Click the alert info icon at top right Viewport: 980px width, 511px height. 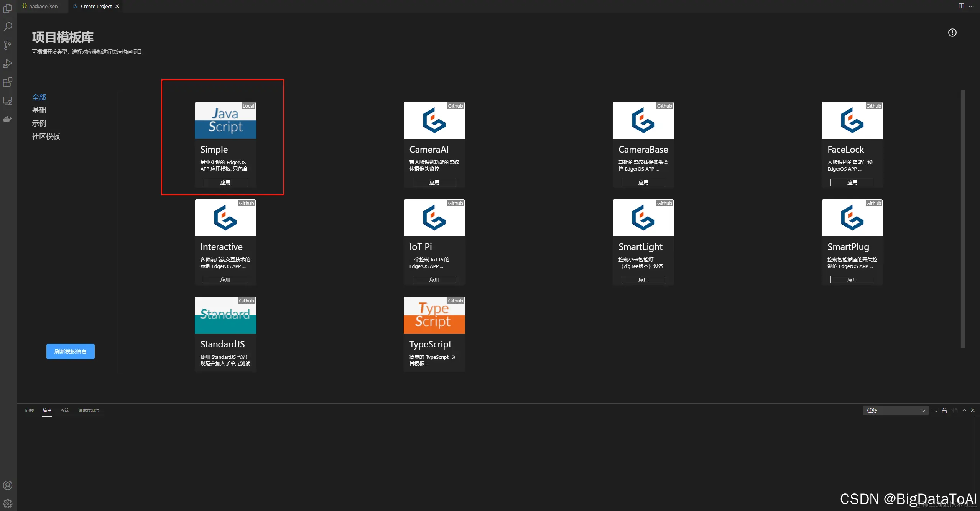coord(952,33)
